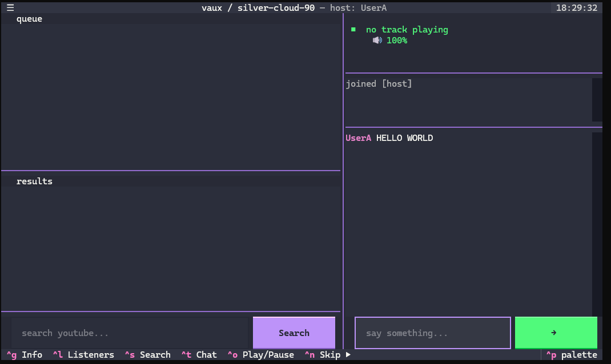Toggle Play/Pause in the footer
The width and height of the screenshot is (611, 364).
[x=261, y=355]
